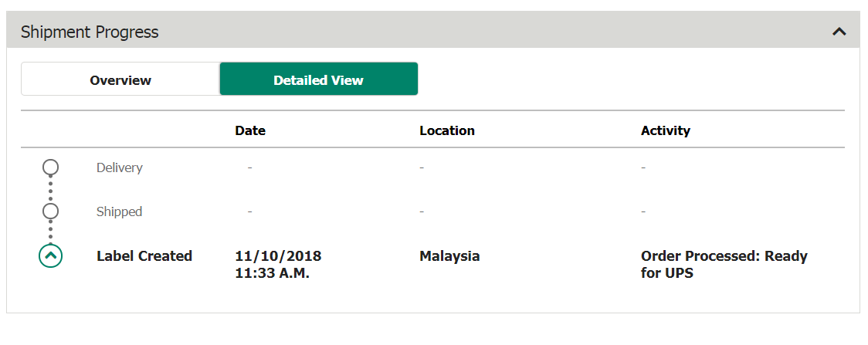Image resolution: width=868 pixels, height=345 pixels.
Task: Click the Shipped step circle
Action: [50, 211]
